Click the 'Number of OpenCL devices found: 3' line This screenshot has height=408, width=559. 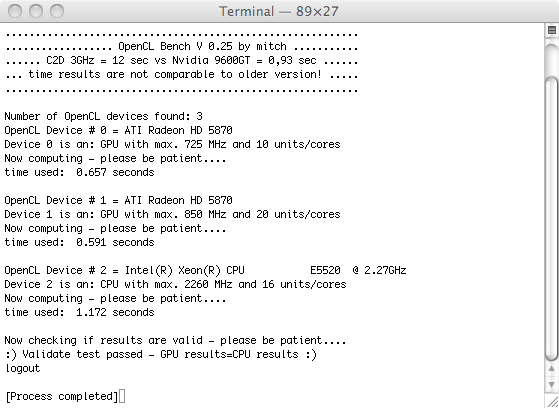point(103,117)
